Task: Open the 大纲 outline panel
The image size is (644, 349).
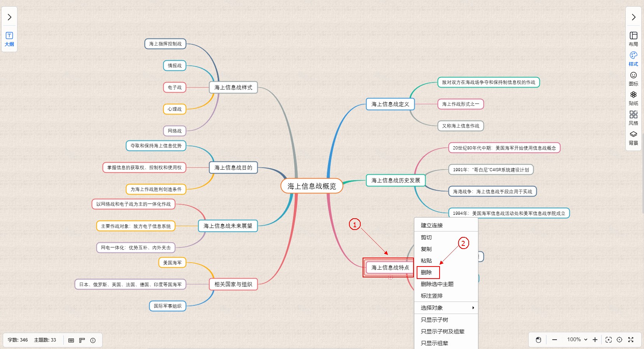Action: [9, 39]
